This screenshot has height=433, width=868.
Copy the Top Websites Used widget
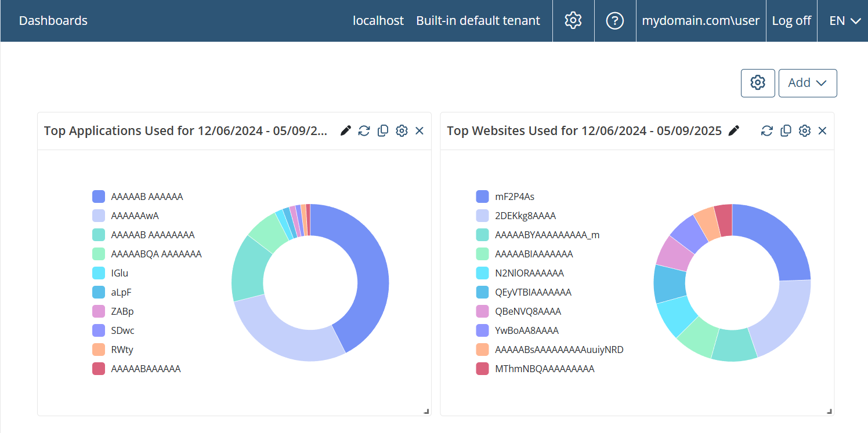click(786, 131)
